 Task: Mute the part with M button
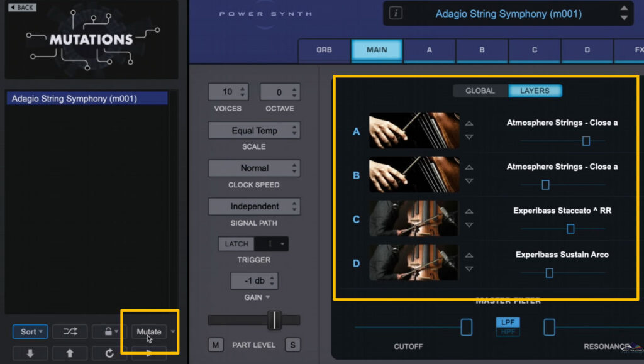click(216, 345)
